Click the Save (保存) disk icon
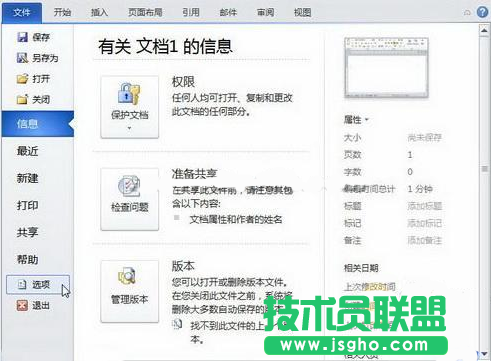Image resolution: width=491 pixels, height=361 pixels. [22, 37]
